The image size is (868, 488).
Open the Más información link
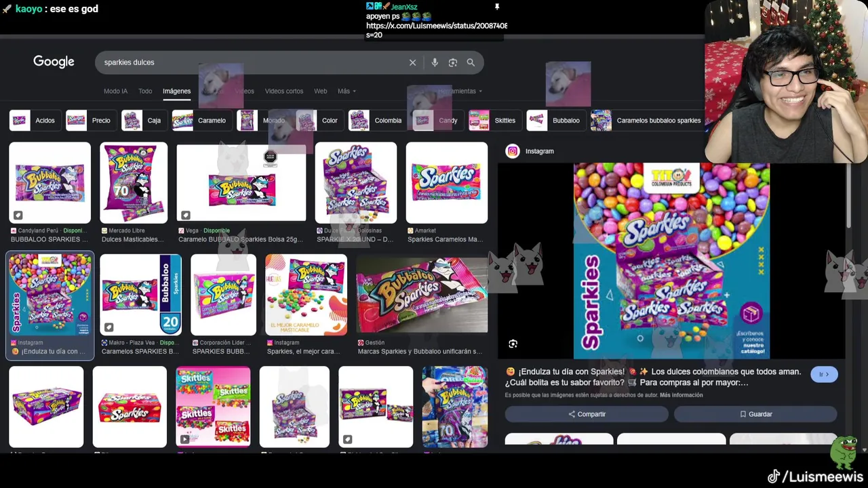click(682, 395)
